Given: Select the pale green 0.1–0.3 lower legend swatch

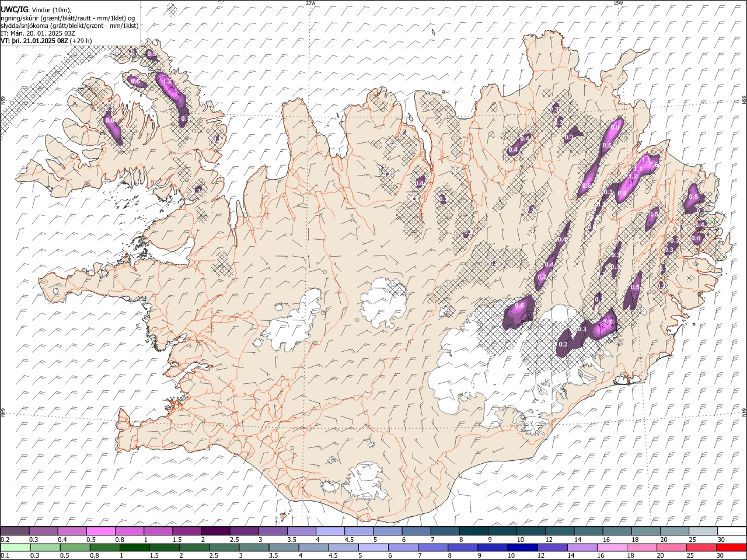Looking at the screenshot, I should coord(15,547).
